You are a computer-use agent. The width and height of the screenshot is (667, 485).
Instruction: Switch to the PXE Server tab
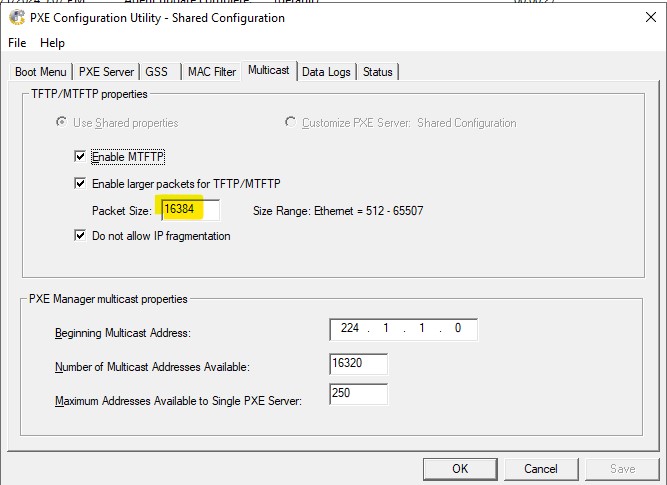[106, 71]
